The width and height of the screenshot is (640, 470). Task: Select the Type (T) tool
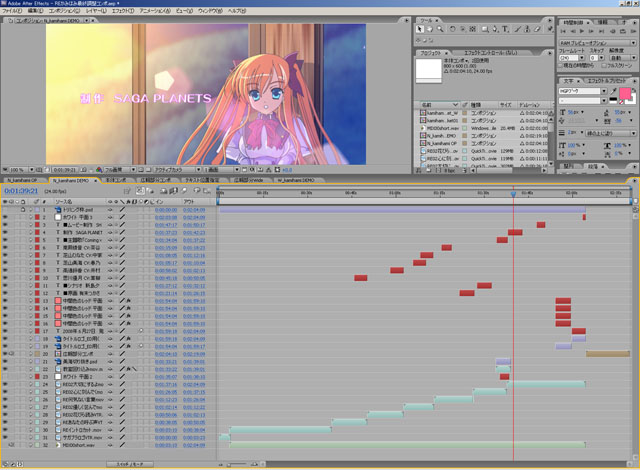505,29
